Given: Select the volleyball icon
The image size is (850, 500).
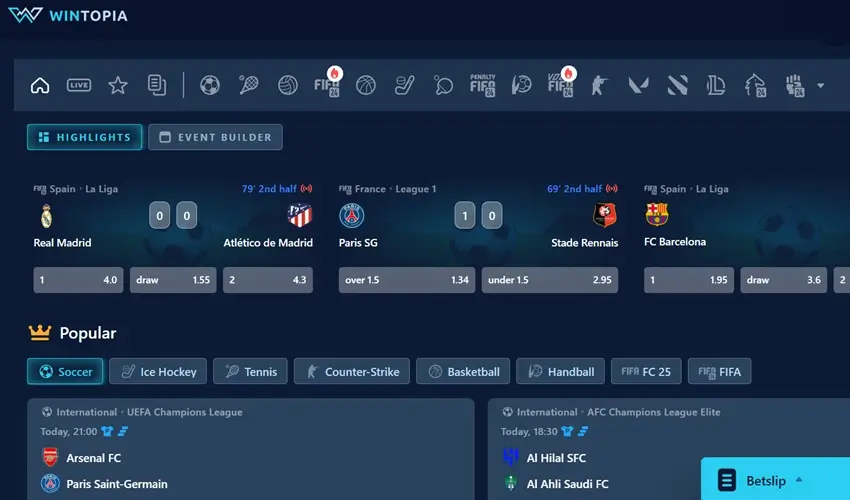Looking at the screenshot, I should (288, 85).
